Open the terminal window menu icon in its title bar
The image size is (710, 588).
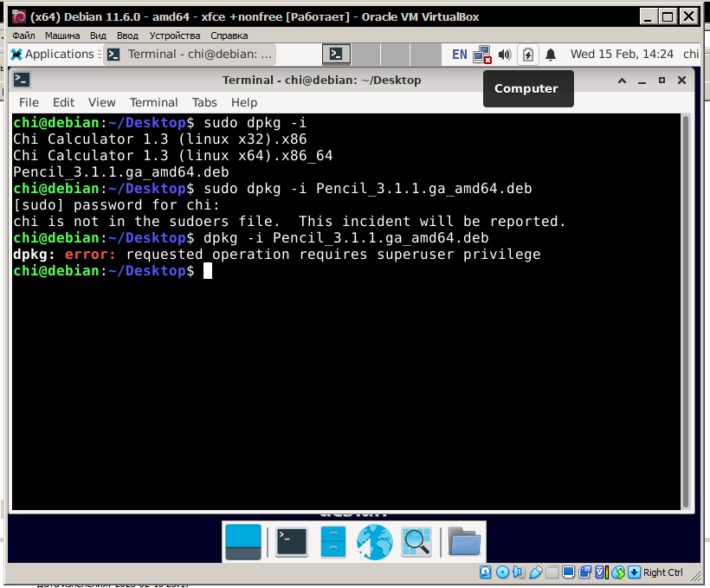pos(22,81)
